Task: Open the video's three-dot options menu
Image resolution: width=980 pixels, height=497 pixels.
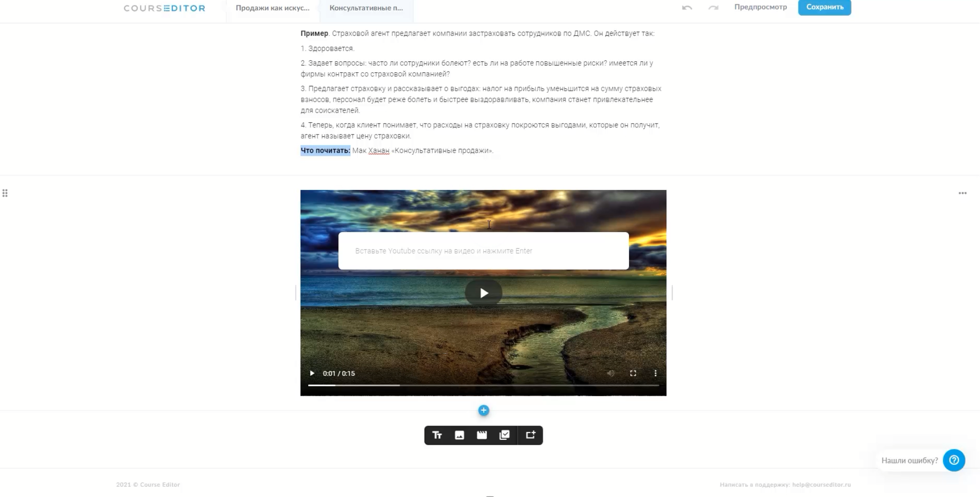Action: (x=655, y=373)
